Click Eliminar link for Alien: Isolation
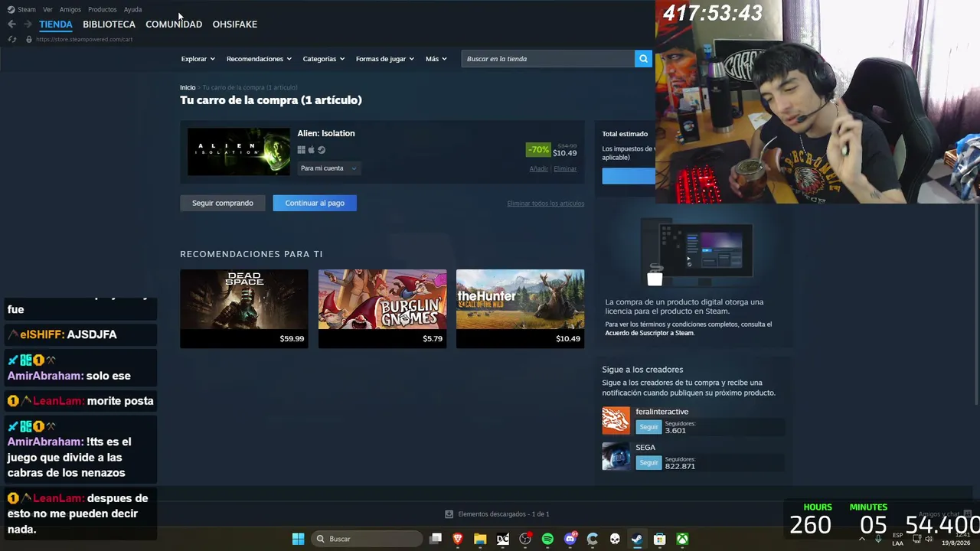The width and height of the screenshot is (980, 551). (x=565, y=168)
